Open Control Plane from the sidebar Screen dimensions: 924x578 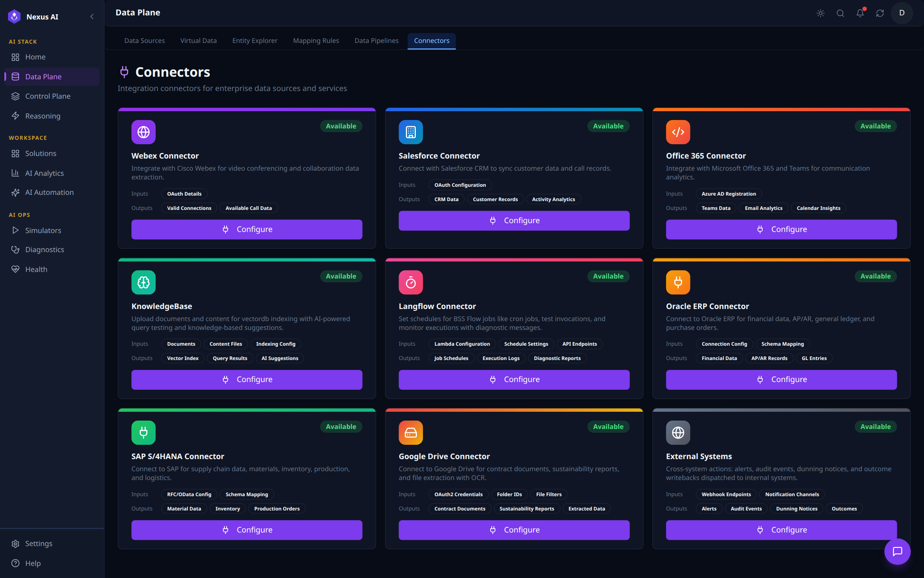(x=52, y=96)
